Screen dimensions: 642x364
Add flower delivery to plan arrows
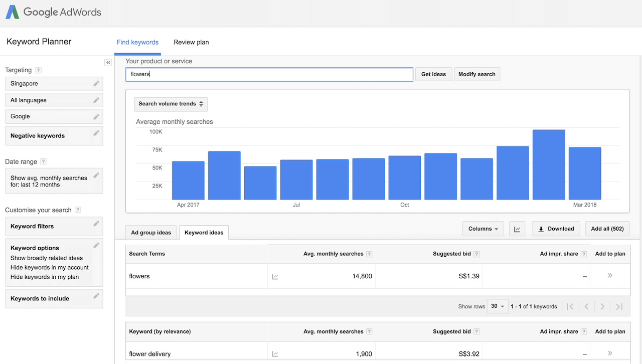610,353
